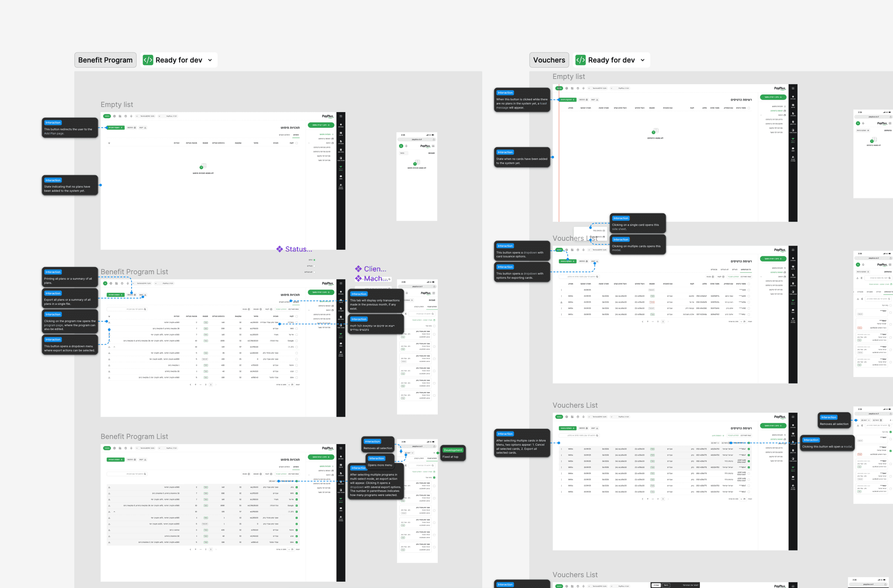This screenshot has width=893, height=588.
Task: Click the green code icon beside Benefit Program
Action: pos(148,60)
